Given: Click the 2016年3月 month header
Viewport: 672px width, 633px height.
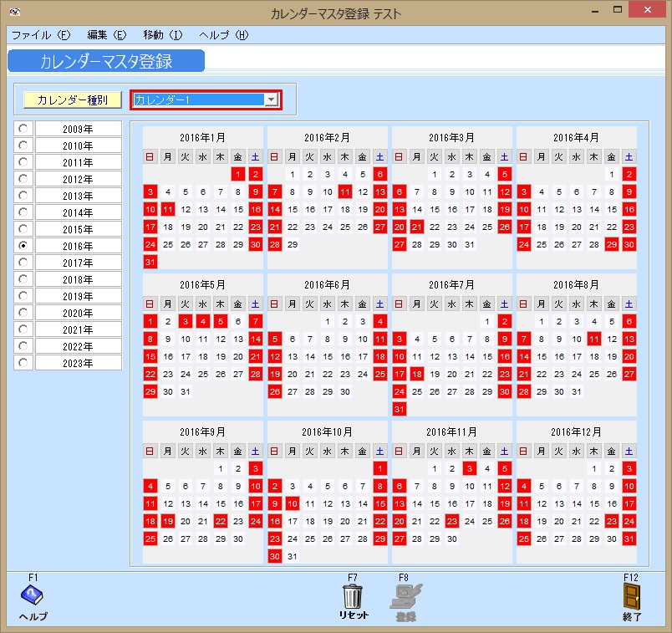Looking at the screenshot, I should coord(451,138).
